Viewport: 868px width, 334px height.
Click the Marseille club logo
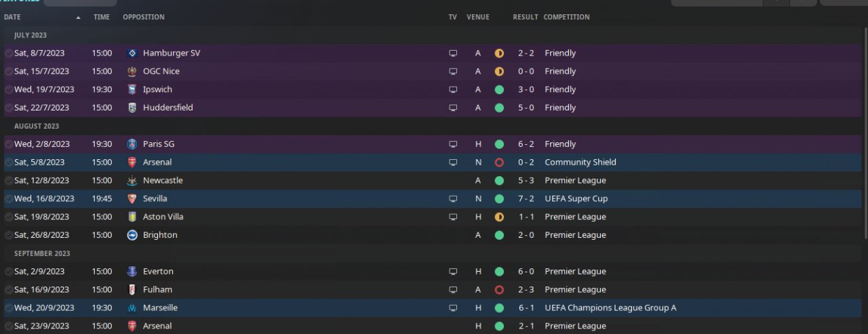coord(132,308)
